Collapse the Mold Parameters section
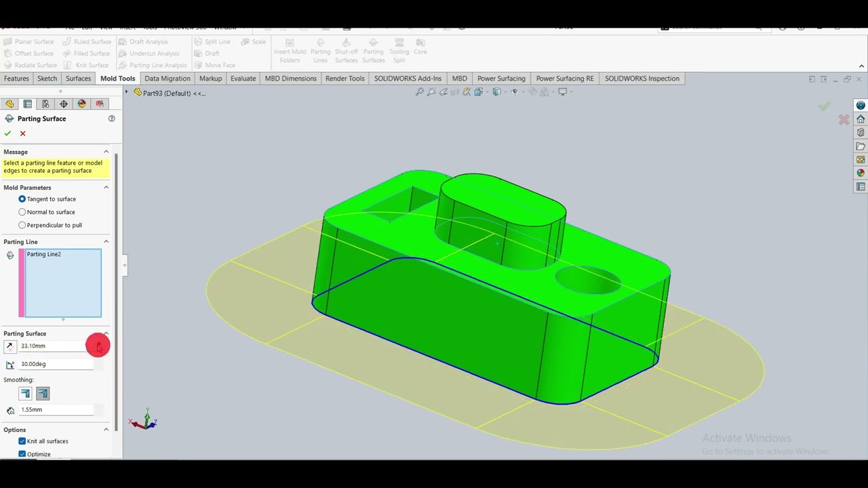 click(106, 188)
